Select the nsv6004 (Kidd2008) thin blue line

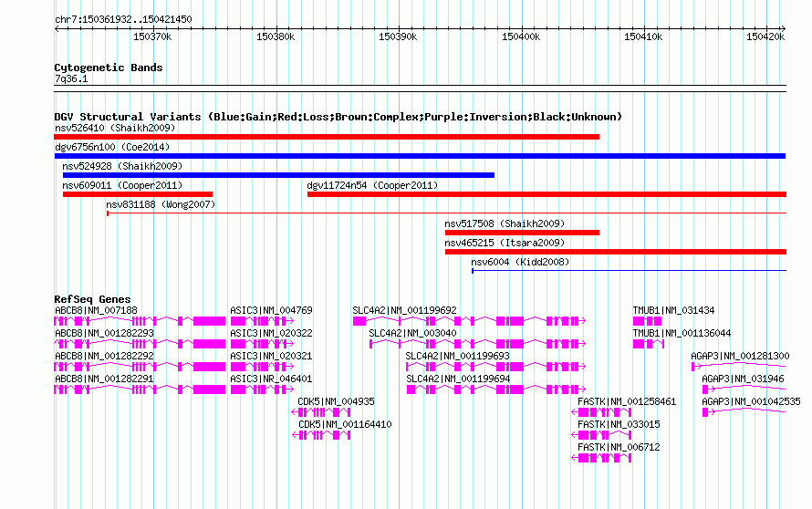tap(629, 270)
